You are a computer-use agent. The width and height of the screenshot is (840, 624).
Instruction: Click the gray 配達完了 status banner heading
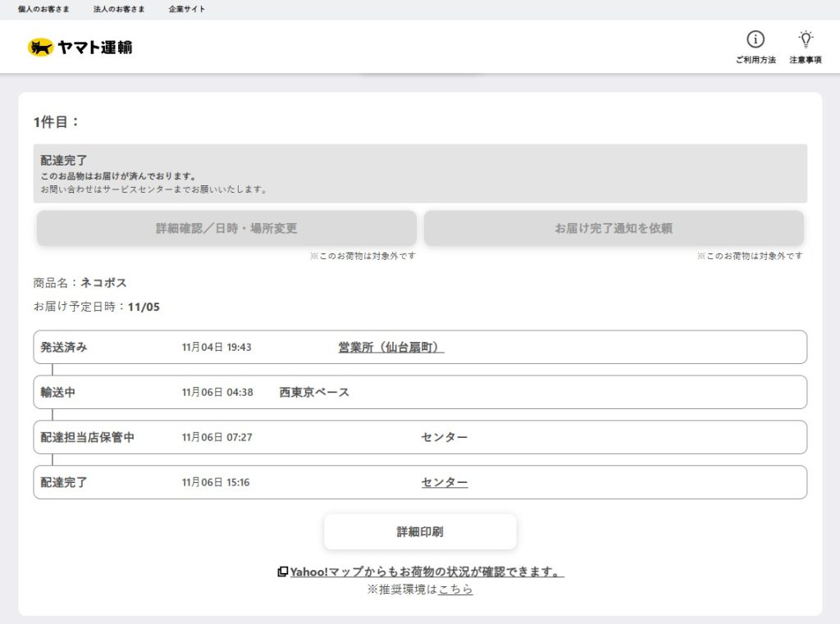(64, 161)
